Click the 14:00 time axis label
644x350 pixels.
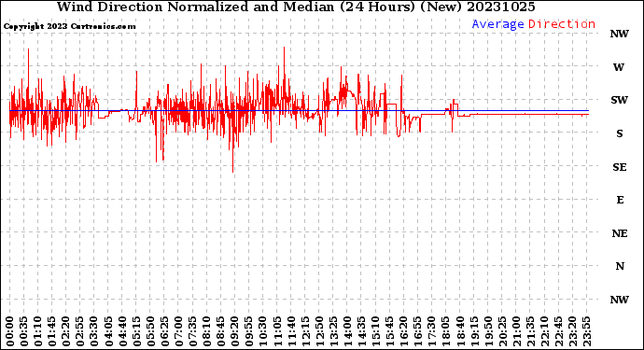(x=347, y=331)
